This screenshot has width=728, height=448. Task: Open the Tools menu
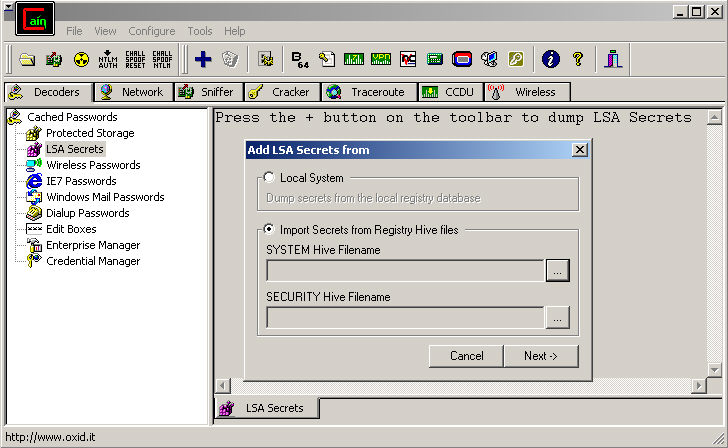coord(200,31)
